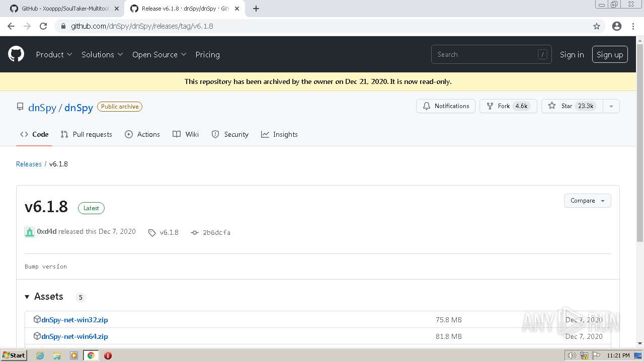Click the v6.1.8 release title
Viewport: 644px width, 362px height.
point(46,207)
